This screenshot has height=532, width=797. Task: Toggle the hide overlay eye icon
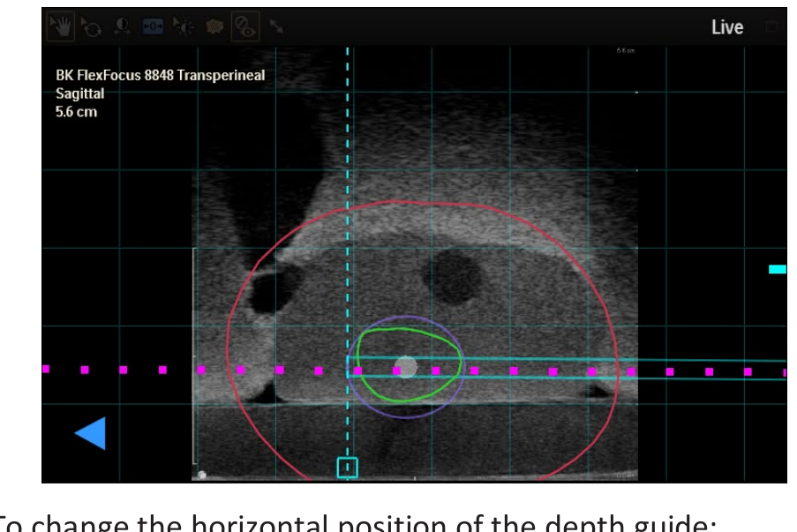click(x=245, y=26)
